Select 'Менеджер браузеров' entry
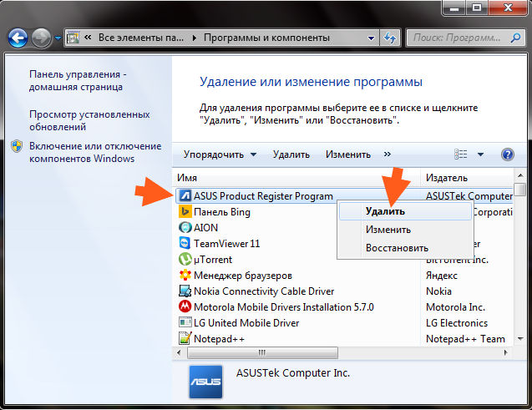 [243, 276]
